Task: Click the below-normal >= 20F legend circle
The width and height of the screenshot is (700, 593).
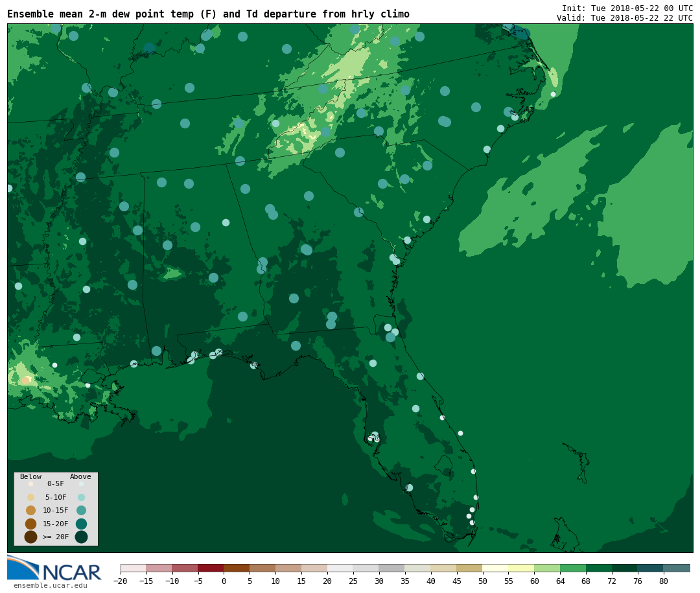Action: tap(31, 537)
